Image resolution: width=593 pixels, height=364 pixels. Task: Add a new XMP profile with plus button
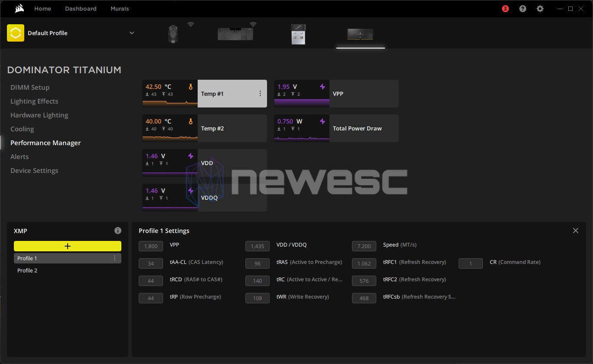click(x=68, y=246)
